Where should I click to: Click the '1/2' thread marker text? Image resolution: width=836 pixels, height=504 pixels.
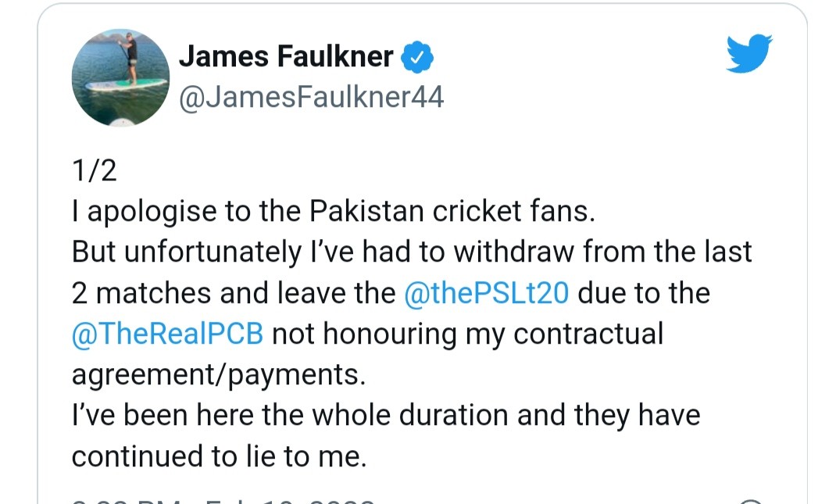pos(95,170)
